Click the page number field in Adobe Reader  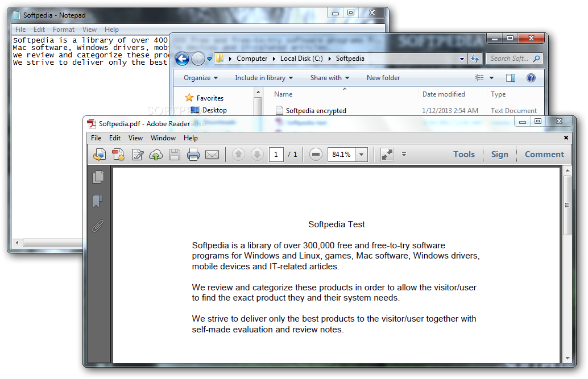pyautogui.click(x=276, y=155)
